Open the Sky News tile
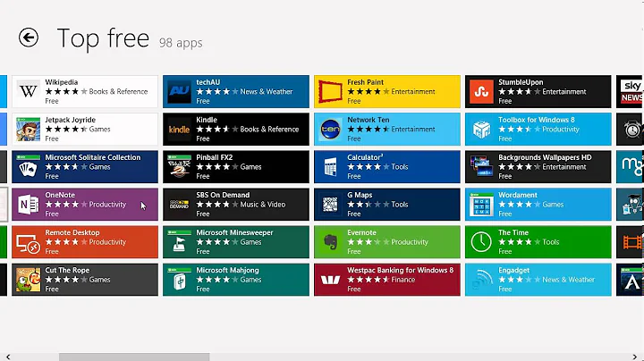The height and width of the screenshot is (361, 644). 630,91
